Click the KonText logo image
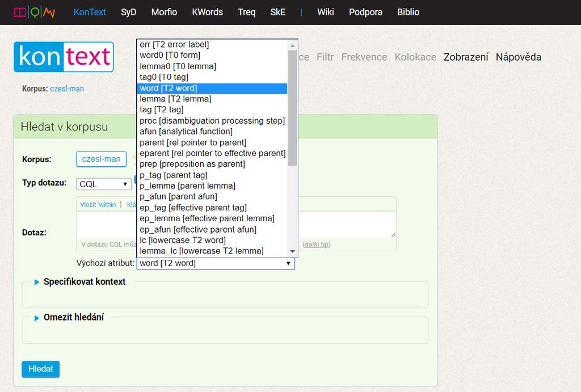The image size is (581, 392). (x=64, y=57)
